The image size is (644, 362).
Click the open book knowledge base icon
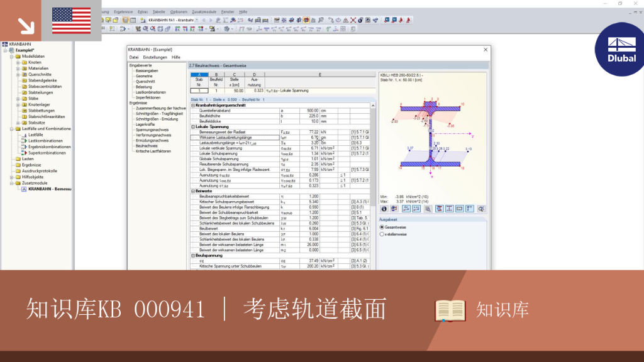click(x=450, y=310)
